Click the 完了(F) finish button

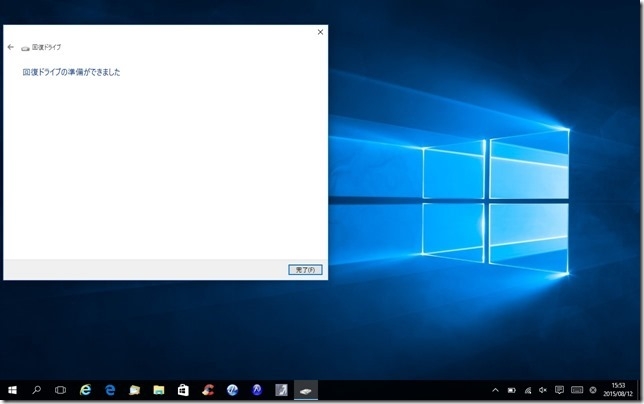tap(305, 270)
